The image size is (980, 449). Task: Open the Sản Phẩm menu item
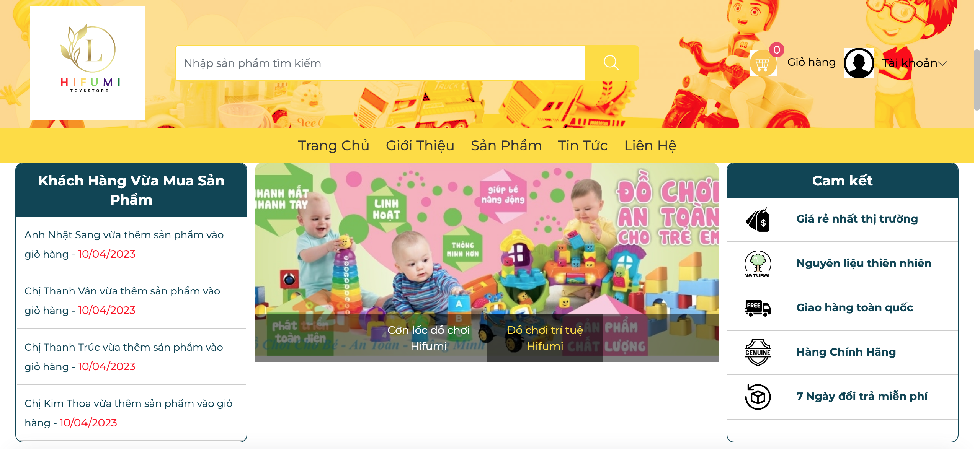click(506, 146)
